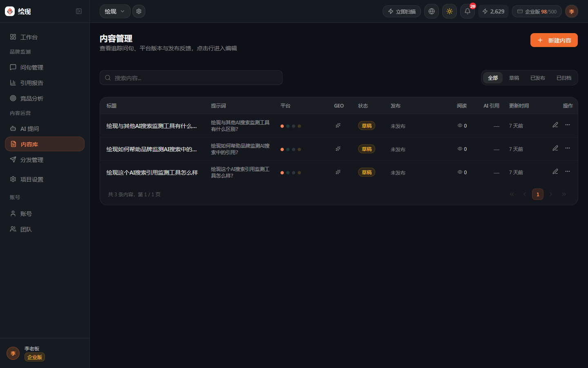588x368 pixels.
Task: Click the 绘现 logo icon
Action: click(x=10, y=11)
